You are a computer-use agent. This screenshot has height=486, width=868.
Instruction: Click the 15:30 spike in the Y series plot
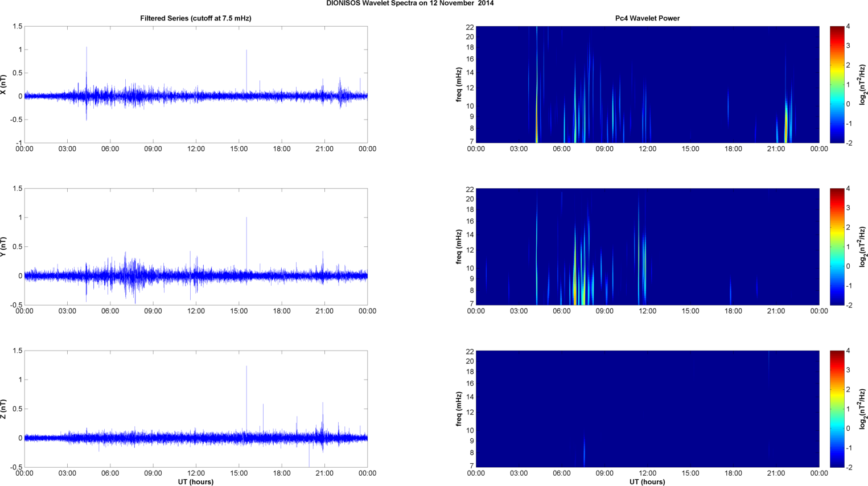pos(246,245)
